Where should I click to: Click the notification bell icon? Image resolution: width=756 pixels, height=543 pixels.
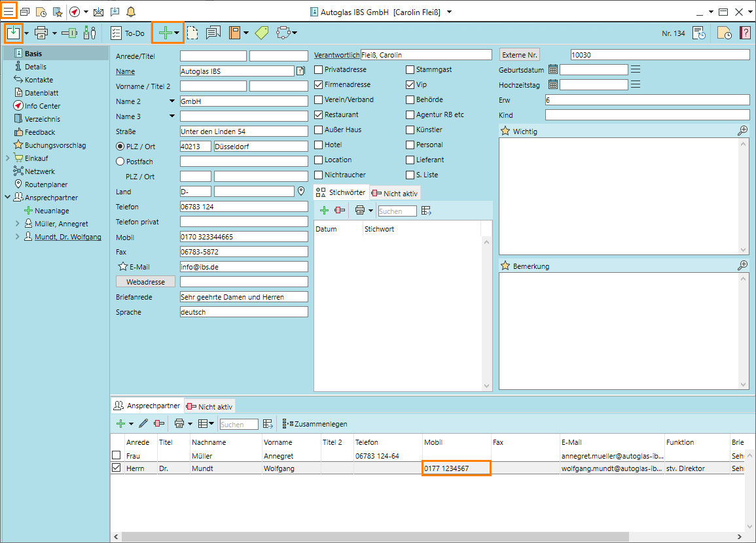pos(131,12)
